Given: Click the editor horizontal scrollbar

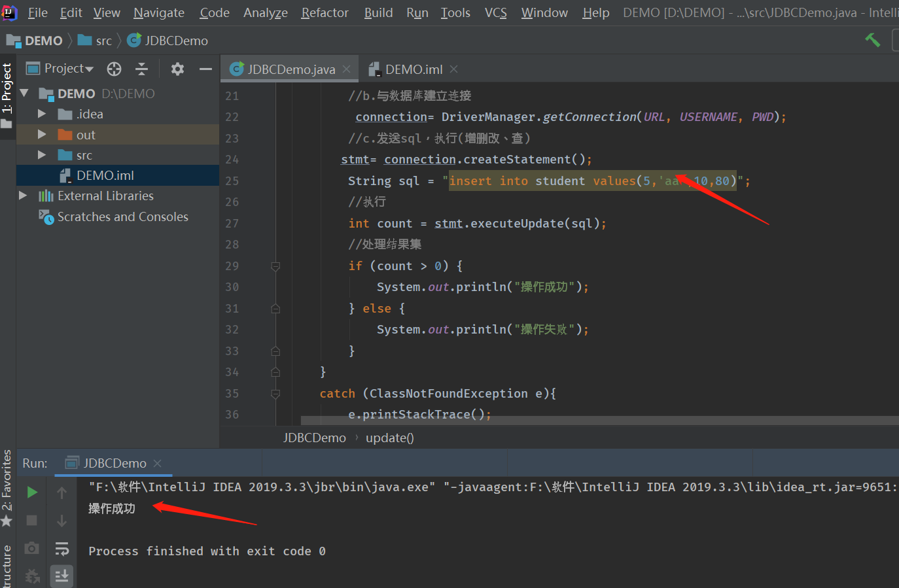Looking at the screenshot, I should pyautogui.click(x=599, y=420).
